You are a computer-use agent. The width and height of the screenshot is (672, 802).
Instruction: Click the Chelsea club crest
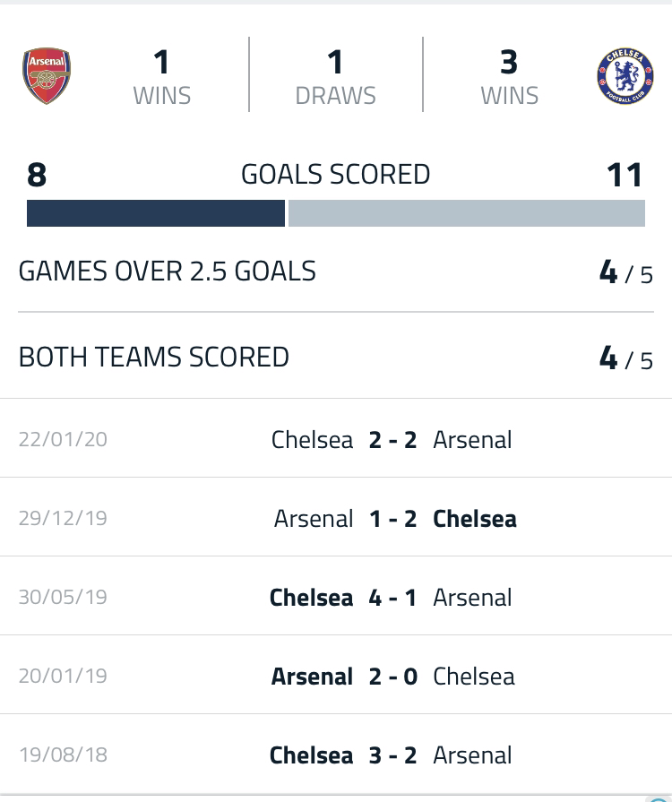[x=625, y=76]
